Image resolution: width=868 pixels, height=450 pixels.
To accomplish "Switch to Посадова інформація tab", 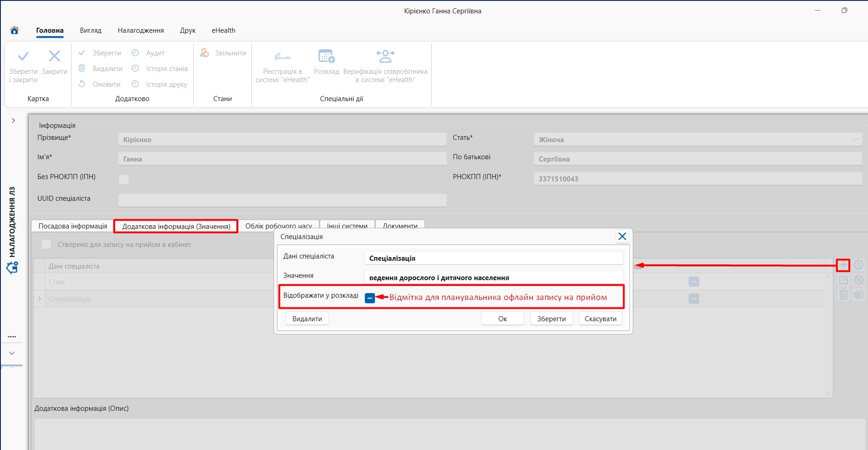I will click(x=73, y=226).
